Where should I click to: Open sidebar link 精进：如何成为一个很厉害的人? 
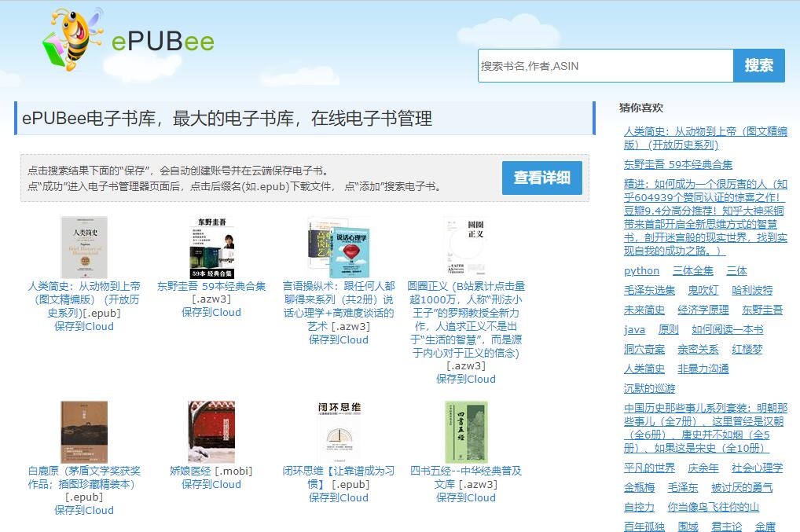(x=706, y=218)
